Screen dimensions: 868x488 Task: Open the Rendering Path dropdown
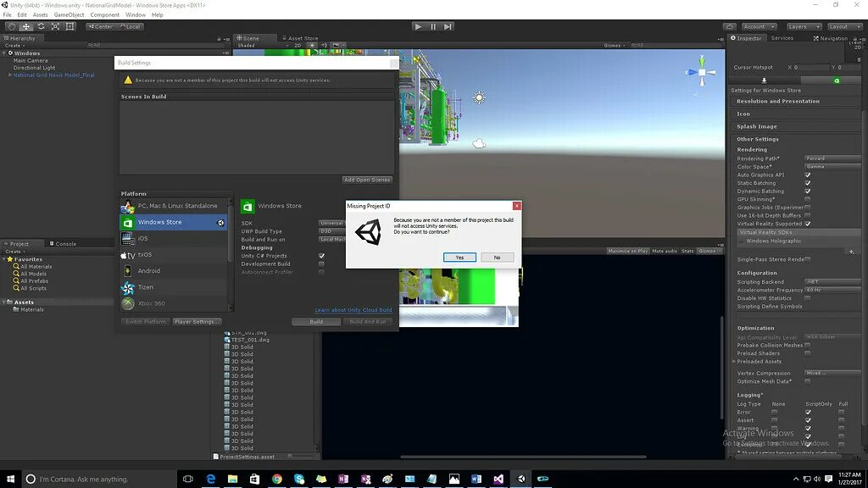click(x=832, y=158)
